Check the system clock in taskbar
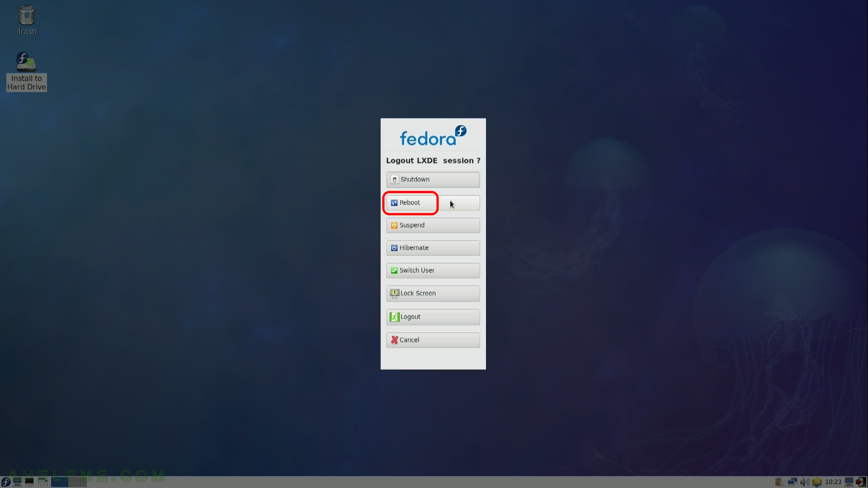 point(835,481)
